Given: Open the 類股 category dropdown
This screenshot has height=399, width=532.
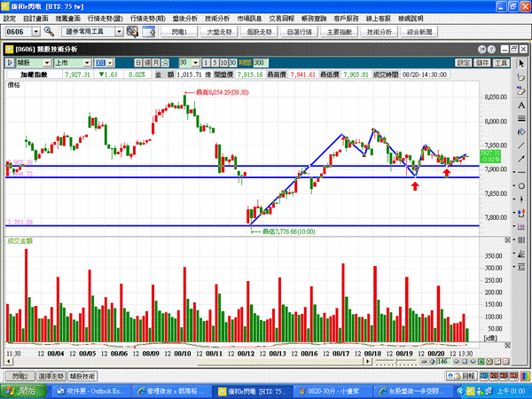Looking at the screenshot, I should tap(47, 63).
